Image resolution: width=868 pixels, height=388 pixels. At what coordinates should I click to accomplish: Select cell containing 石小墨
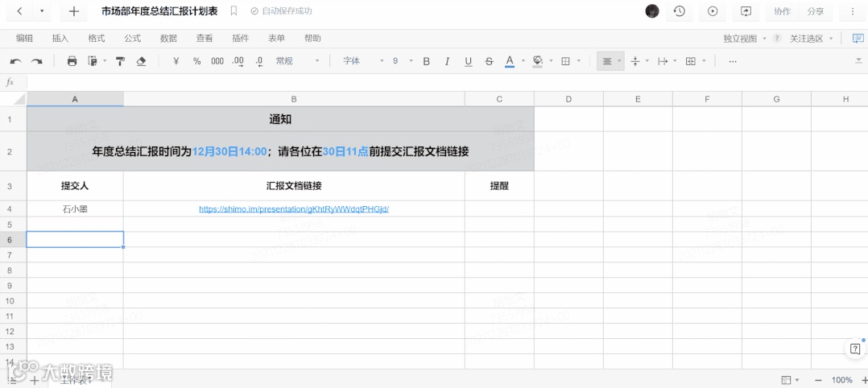pyautogui.click(x=75, y=208)
